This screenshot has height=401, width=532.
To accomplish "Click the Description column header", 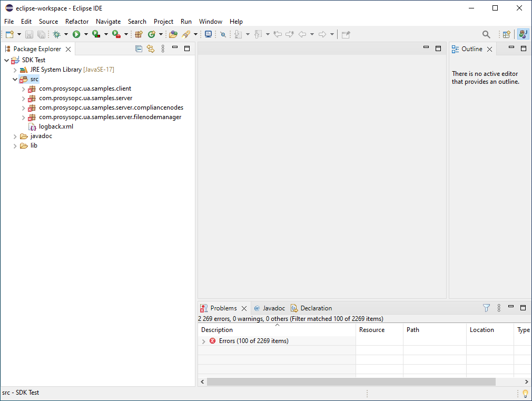I will (x=217, y=330).
